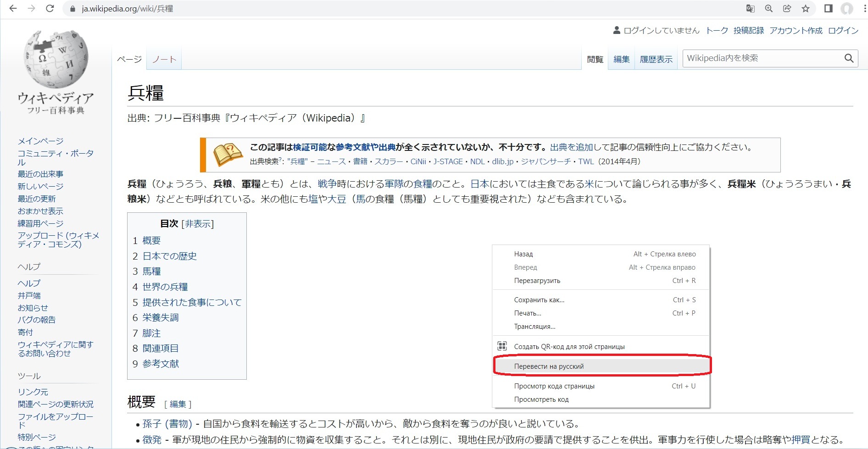This screenshot has width=868, height=449.
Task: Choose Трансляция... menu entry
Action: tap(601, 326)
